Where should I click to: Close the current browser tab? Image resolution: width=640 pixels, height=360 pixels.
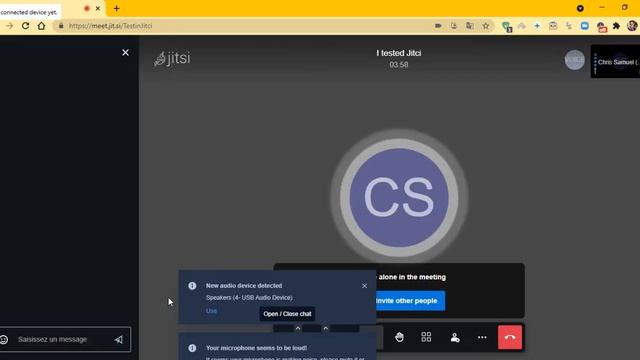[x=98, y=8]
